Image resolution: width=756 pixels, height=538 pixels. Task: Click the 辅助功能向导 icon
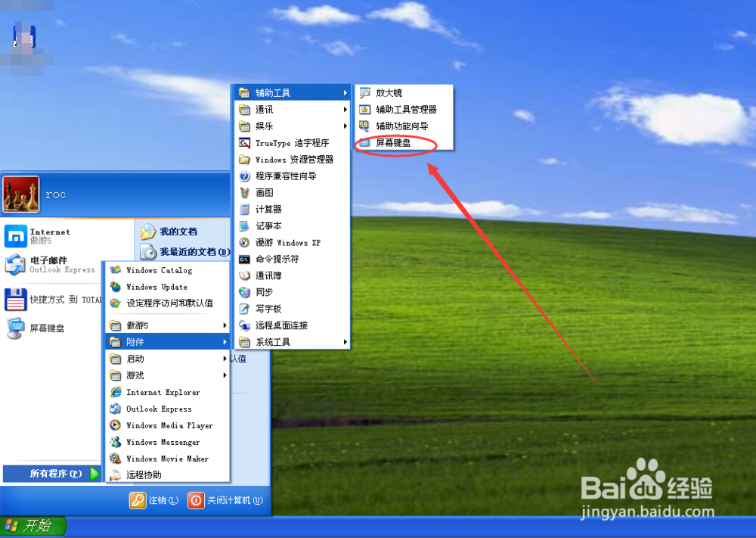click(x=365, y=126)
